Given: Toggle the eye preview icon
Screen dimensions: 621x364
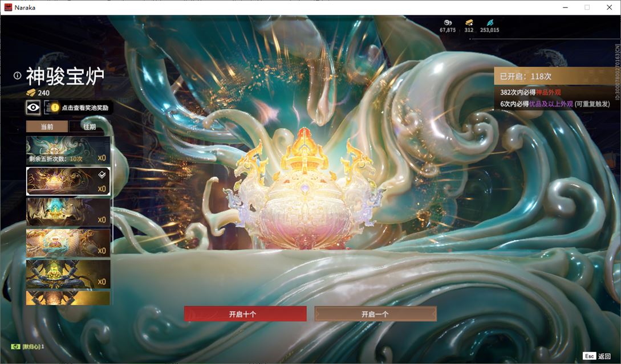Looking at the screenshot, I should [33, 107].
